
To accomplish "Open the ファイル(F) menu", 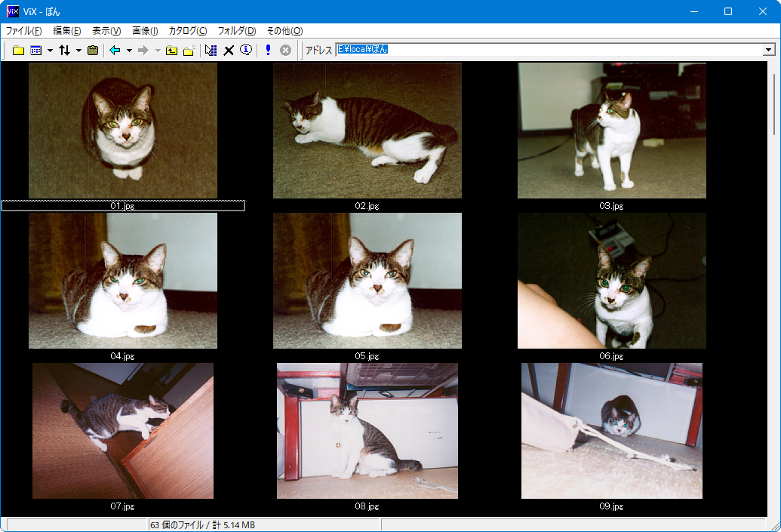I will [23, 31].
